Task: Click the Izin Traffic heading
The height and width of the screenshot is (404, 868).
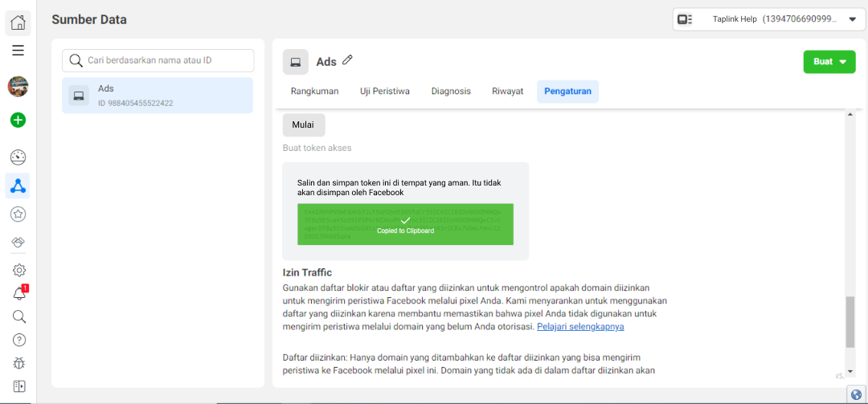Action: [307, 272]
